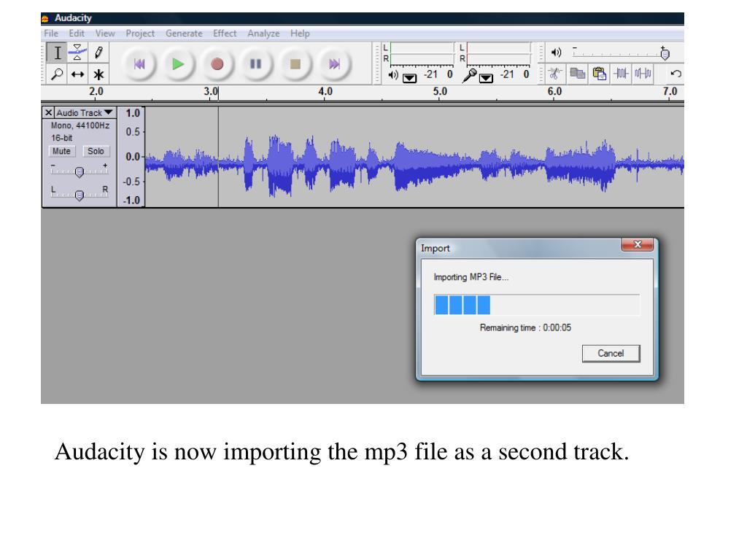This screenshot has width=747, height=560.
Task: Select the Multi-tool asterisk
Action: point(98,74)
